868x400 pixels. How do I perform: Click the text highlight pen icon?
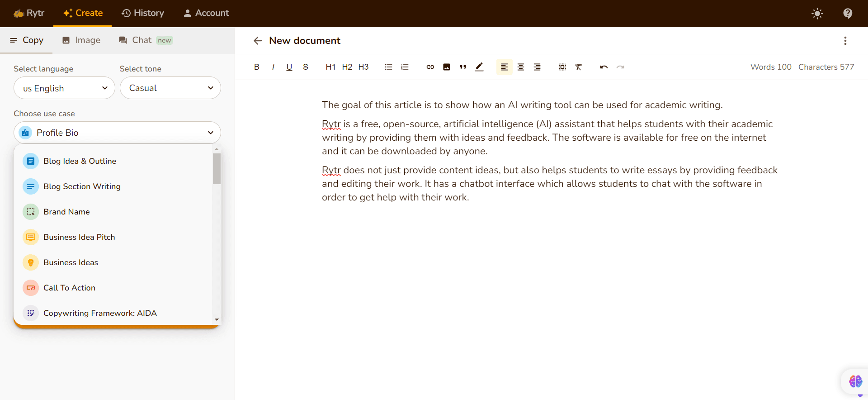coord(479,67)
